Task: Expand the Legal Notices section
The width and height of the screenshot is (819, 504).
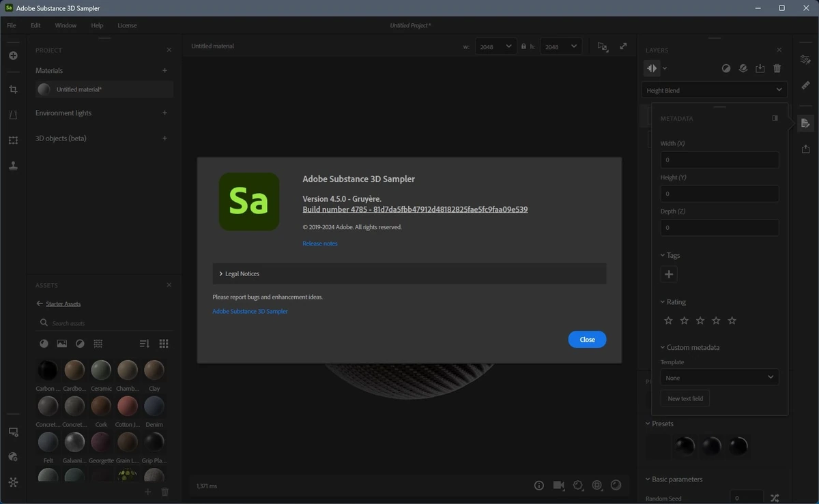Action: coord(409,273)
